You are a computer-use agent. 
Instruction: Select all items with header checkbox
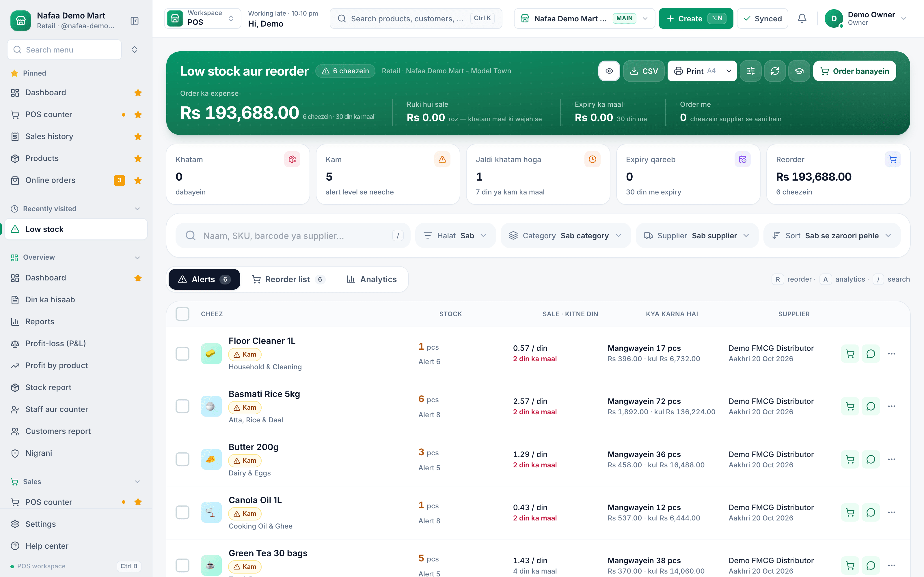[x=182, y=314]
